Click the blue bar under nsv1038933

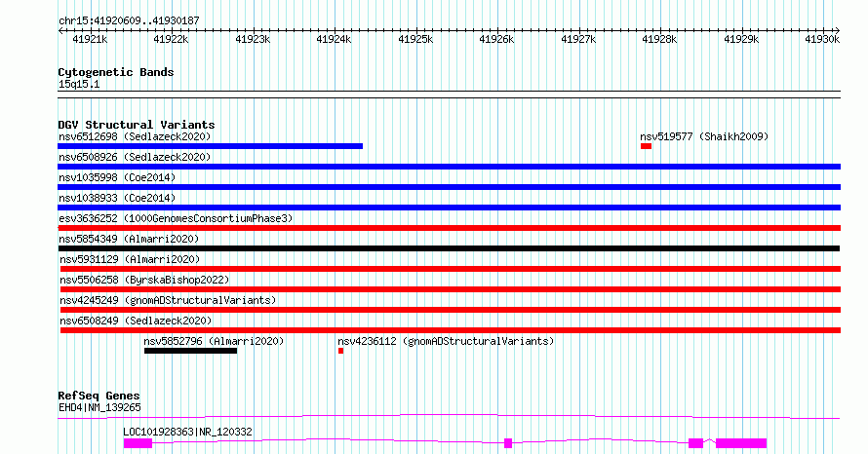[449, 208]
